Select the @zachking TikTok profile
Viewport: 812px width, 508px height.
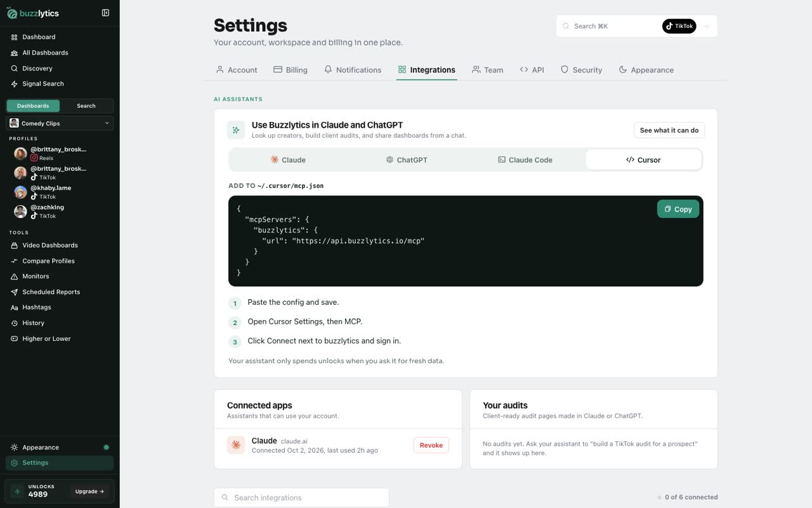point(60,211)
